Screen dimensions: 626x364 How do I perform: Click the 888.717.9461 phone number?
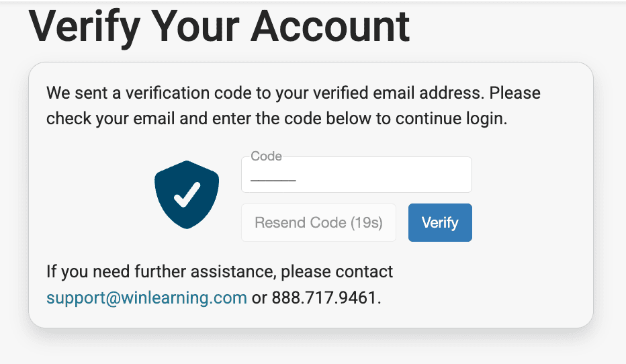[325, 298]
